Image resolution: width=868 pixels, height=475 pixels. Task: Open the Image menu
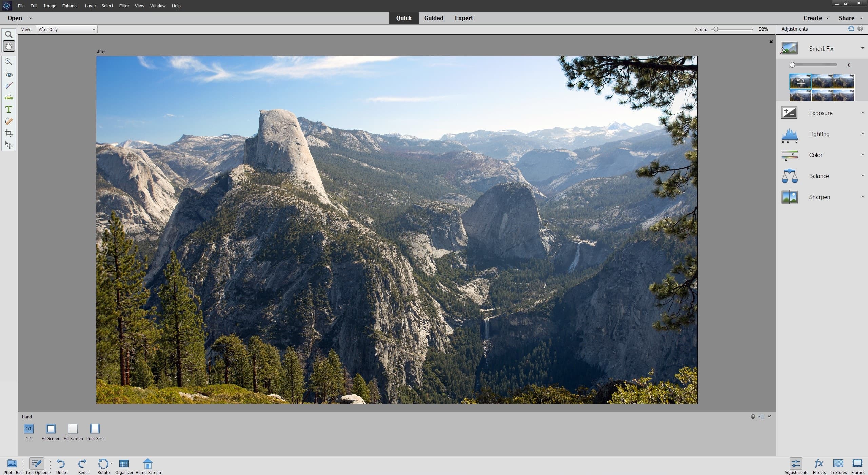(50, 5)
